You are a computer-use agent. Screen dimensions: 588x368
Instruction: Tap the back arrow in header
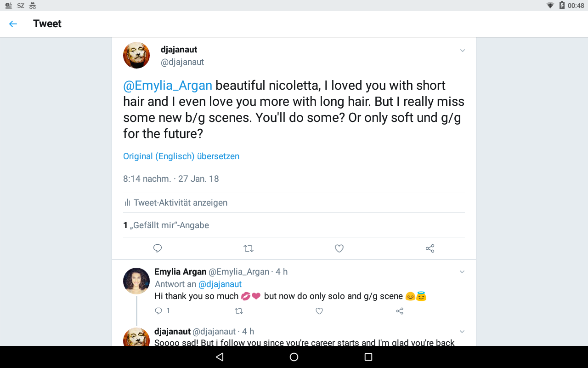(13, 24)
